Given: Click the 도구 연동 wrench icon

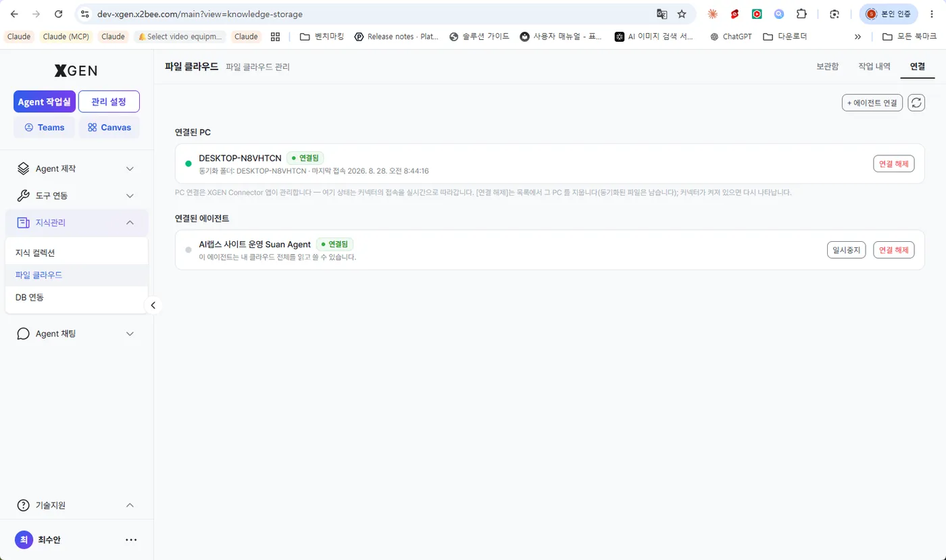Looking at the screenshot, I should click(x=24, y=195).
